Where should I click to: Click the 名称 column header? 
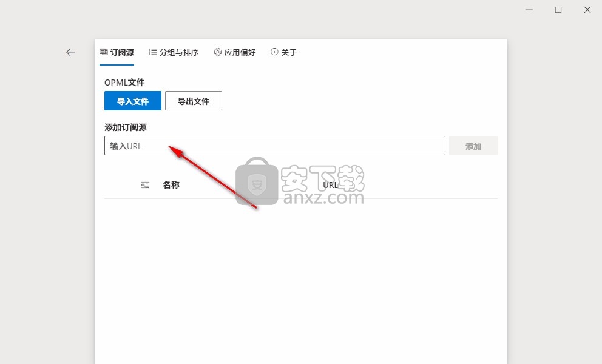(x=171, y=185)
